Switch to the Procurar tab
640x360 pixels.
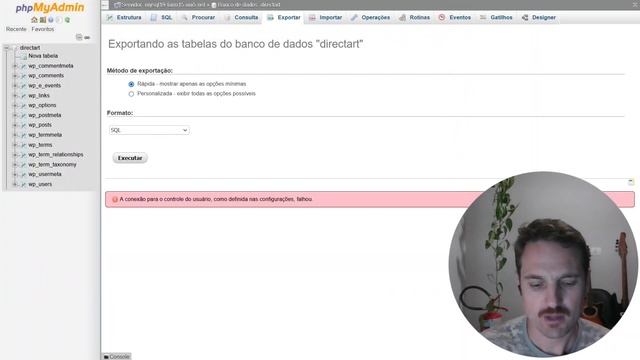click(x=198, y=18)
